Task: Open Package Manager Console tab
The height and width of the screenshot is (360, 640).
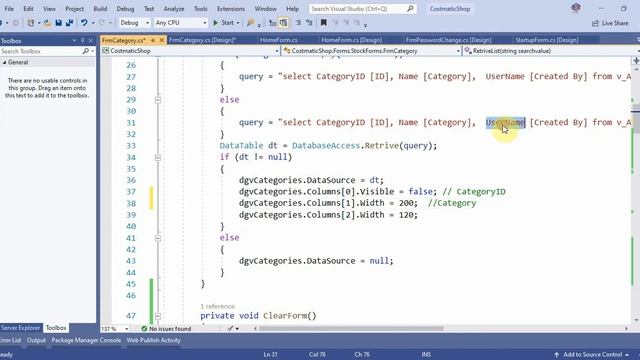Action: pyautogui.click(x=86, y=340)
